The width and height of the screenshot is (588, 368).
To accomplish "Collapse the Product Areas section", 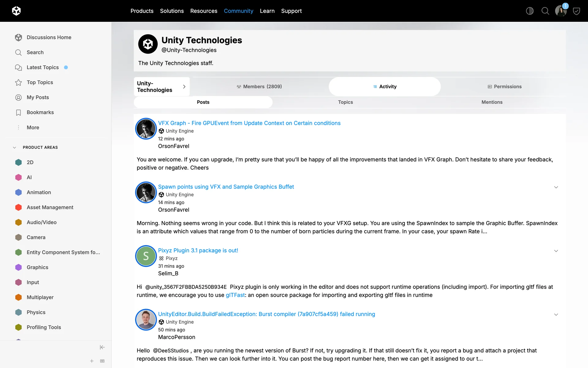I will (14, 148).
